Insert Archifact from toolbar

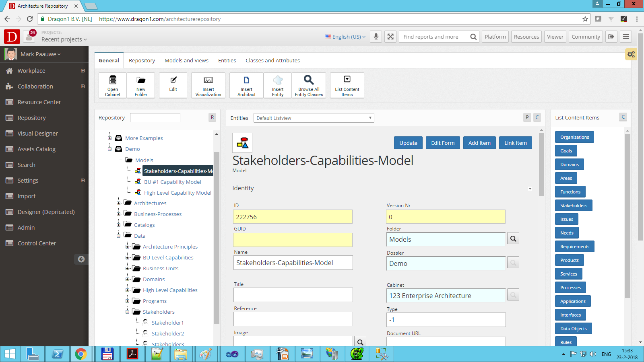[246, 85]
